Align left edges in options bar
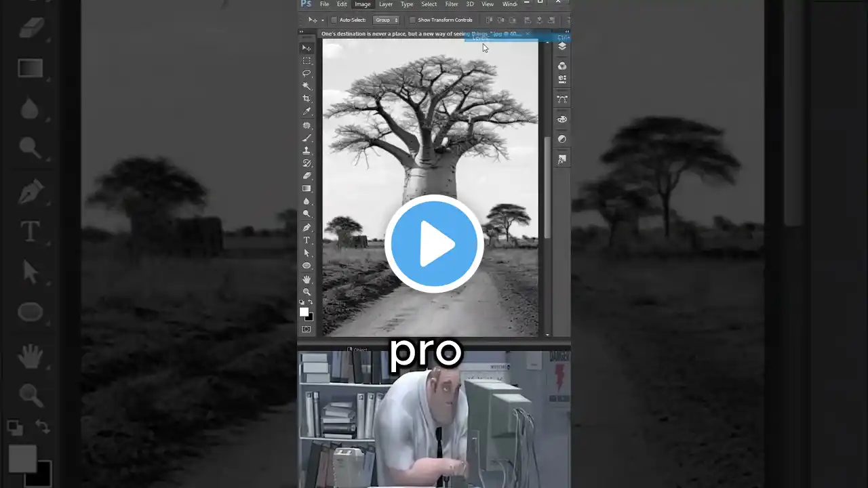Screen dimensions: 868x488 (x=528, y=20)
